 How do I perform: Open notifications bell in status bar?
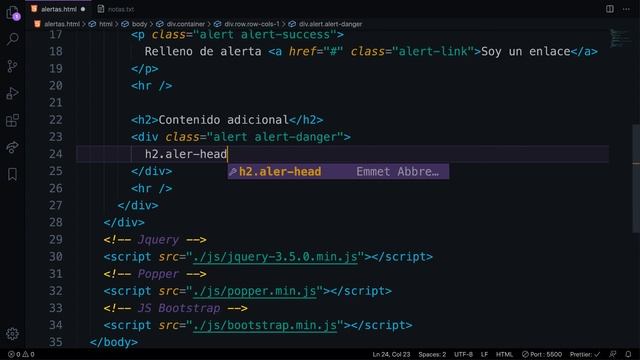tap(628, 354)
